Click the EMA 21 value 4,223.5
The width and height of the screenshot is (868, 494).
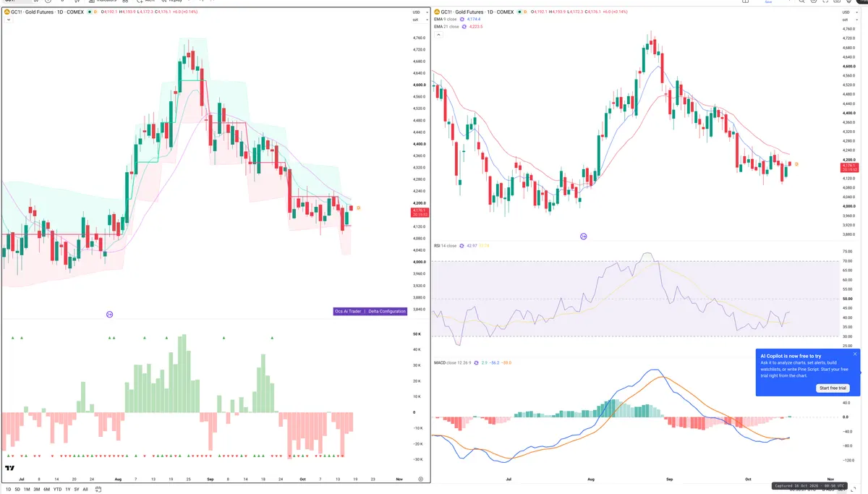click(x=476, y=26)
